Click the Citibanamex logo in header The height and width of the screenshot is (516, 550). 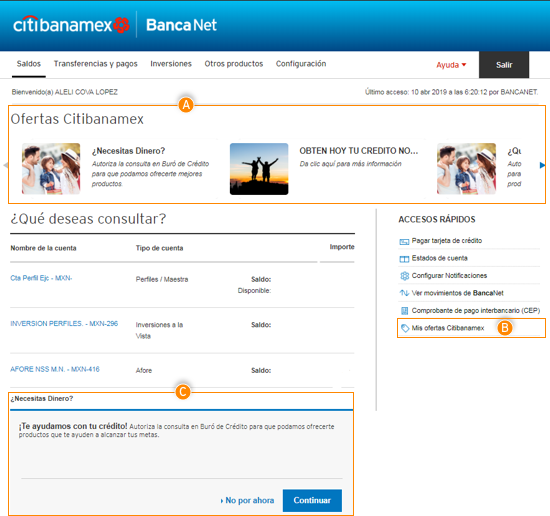[72, 25]
